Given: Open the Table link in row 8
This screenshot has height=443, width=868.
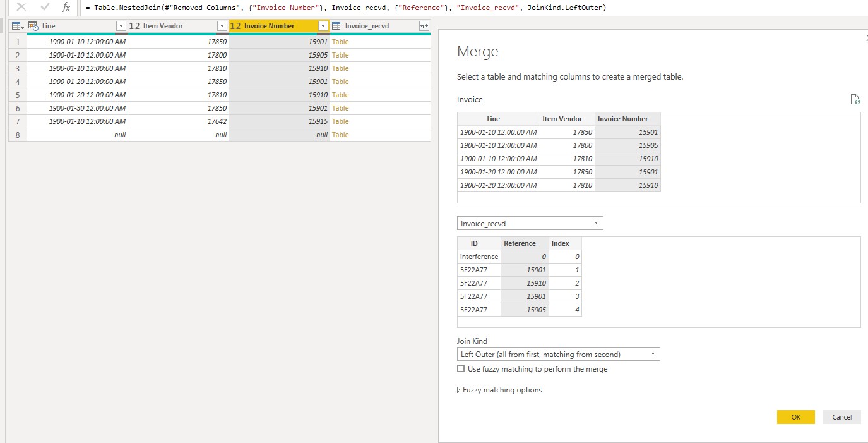Looking at the screenshot, I should pos(340,135).
